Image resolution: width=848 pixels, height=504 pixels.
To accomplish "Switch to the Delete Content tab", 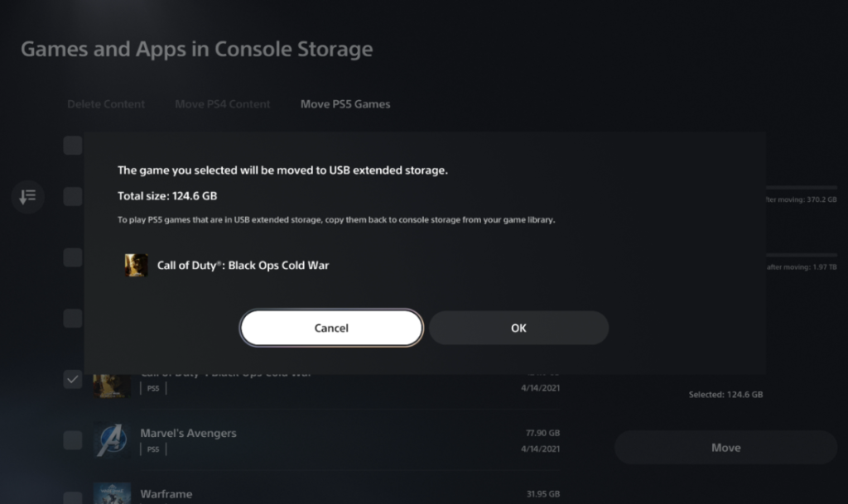I will point(106,103).
